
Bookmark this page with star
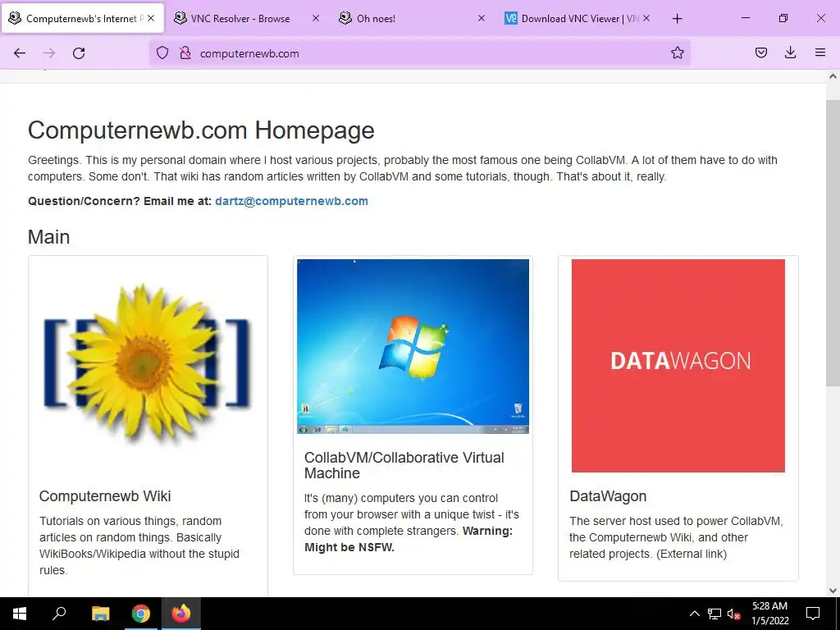tap(677, 53)
